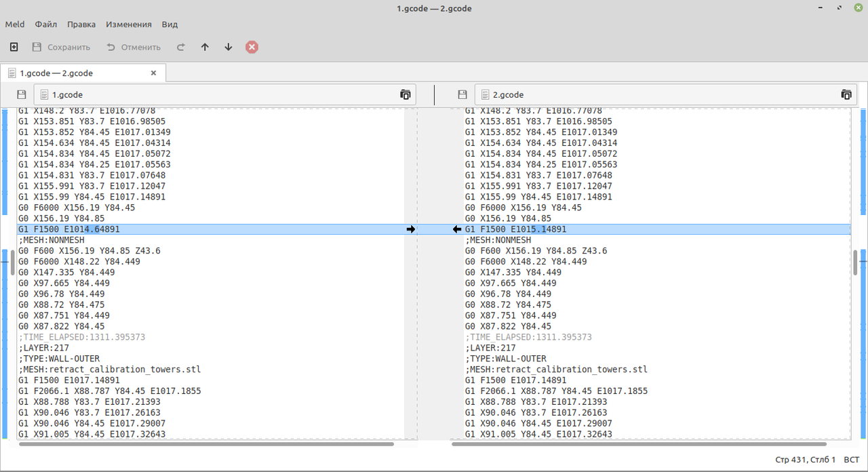Click copy icon in 1.gcode file field
The height and width of the screenshot is (472, 868).
tap(406, 94)
